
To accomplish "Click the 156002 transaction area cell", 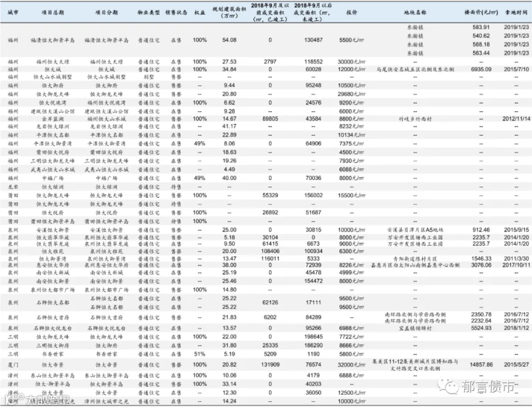I will (x=313, y=196).
